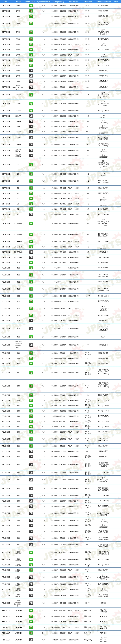The width and height of the screenshot is (121, 644).
Task: Click the D6E (XU9JA) engine cell
Action: pyautogui.click(x=103, y=209)
